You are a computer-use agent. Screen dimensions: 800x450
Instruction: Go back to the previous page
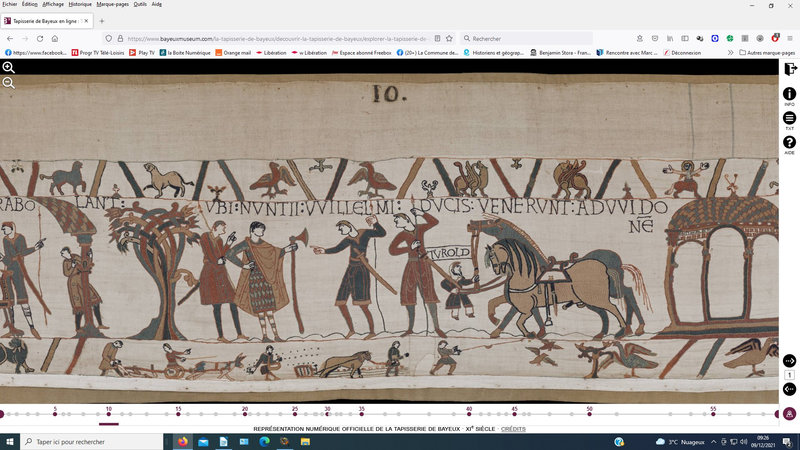(x=10, y=39)
